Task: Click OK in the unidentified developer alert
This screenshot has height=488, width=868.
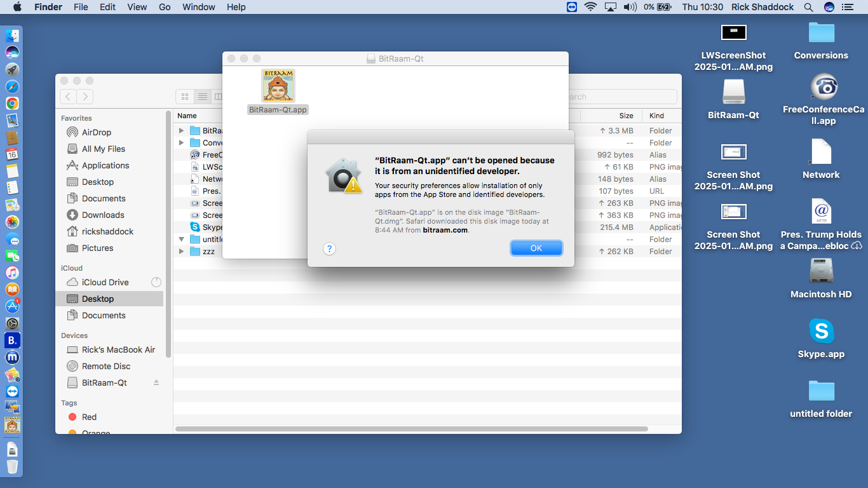Action: tap(536, 248)
